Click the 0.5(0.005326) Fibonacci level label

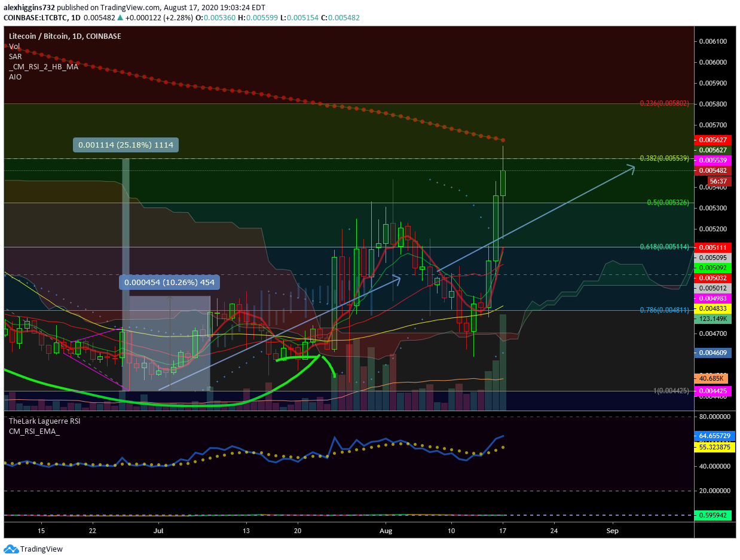click(x=668, y=203)
